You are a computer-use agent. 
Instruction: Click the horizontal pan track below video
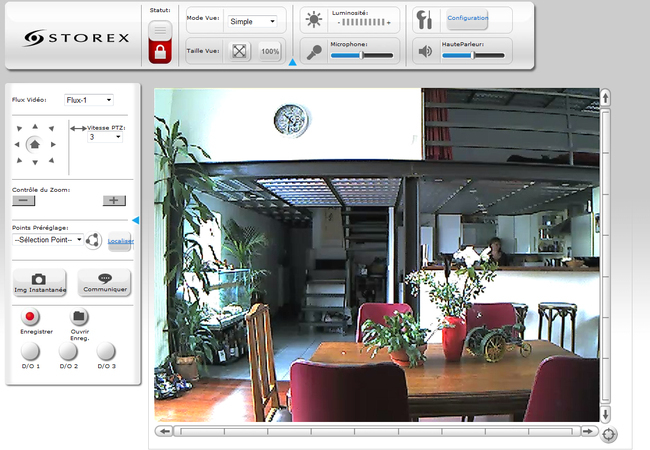(x=376, y=431)
